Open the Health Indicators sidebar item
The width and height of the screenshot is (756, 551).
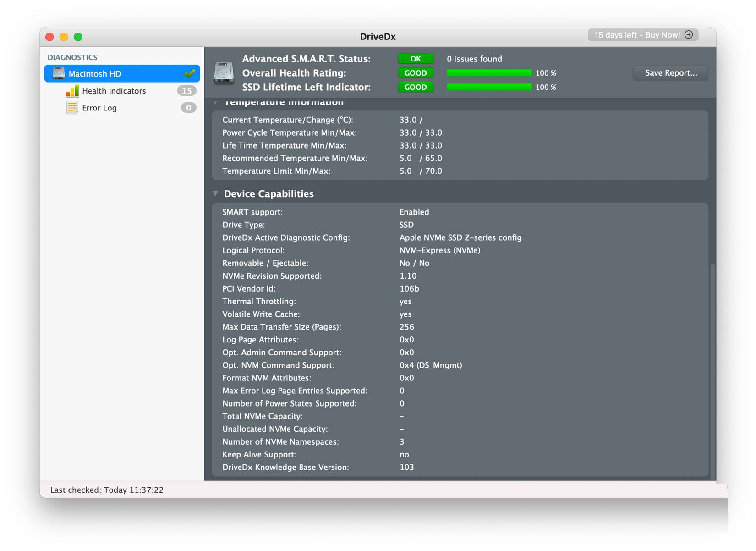point(114,91)
